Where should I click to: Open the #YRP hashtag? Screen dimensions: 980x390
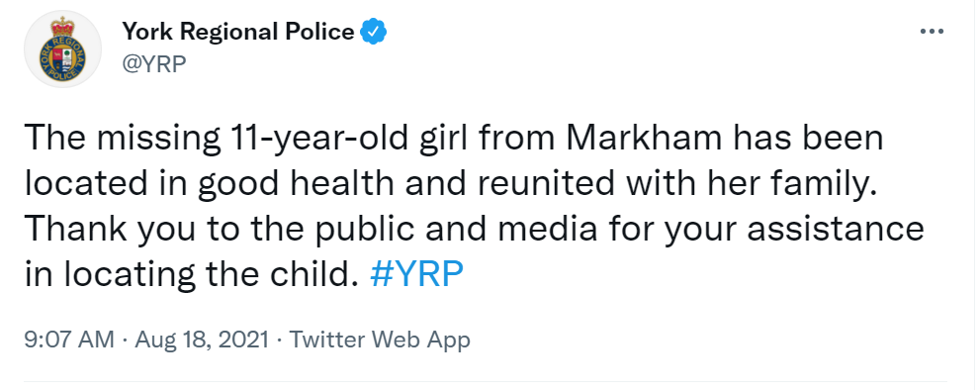[x=417, y=273]
